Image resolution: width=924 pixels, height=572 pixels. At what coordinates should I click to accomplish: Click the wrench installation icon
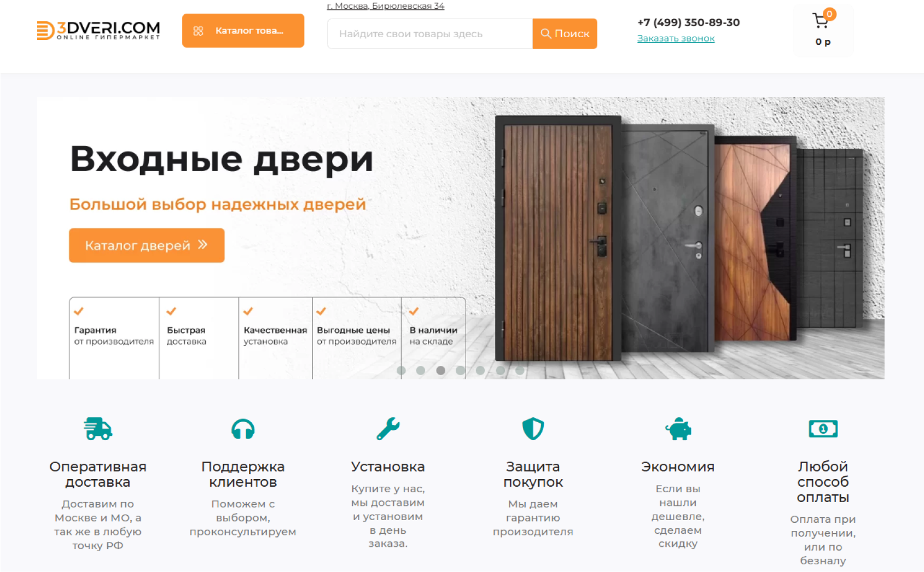pyautogui.click(x=388, y=429)
